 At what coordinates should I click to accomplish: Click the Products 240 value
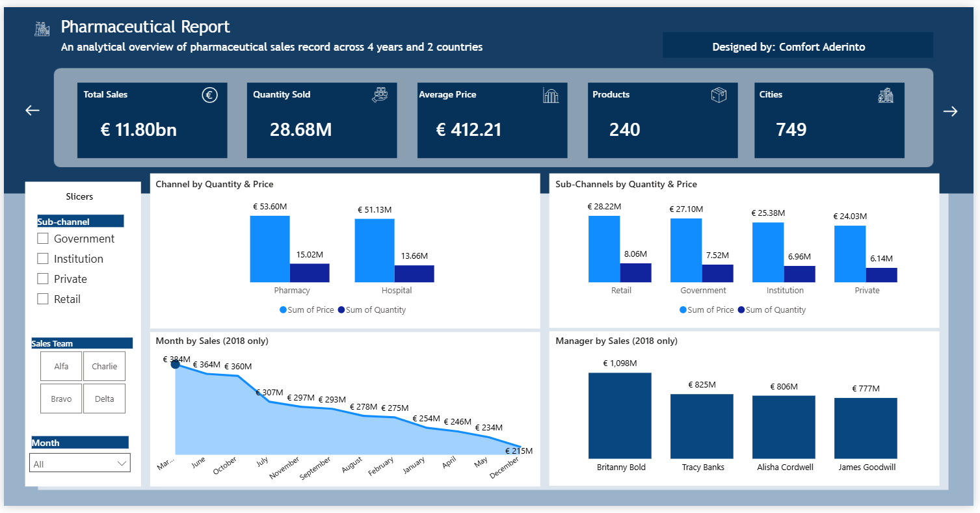[x=625, y=129]
